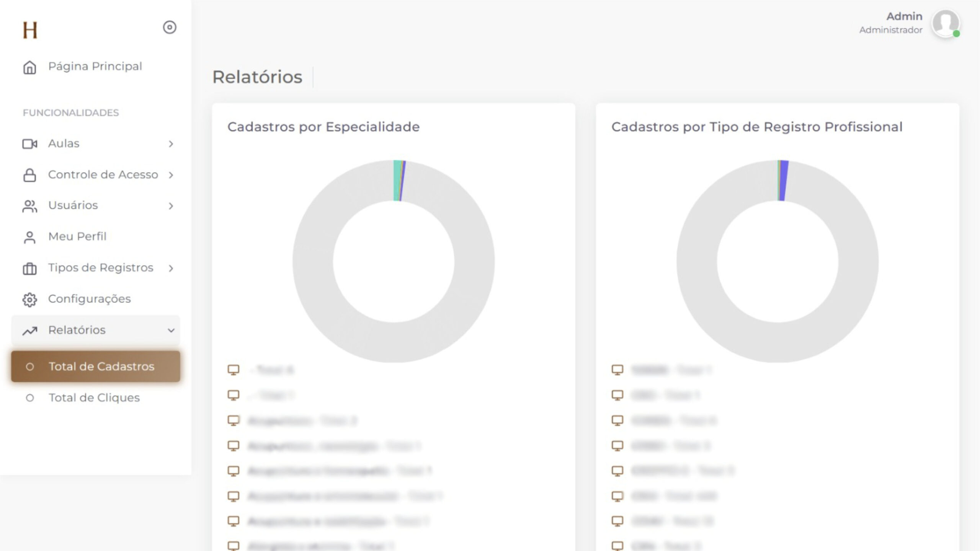
Task: Click the Relatórios trend chart icon
Action: [x=29, y=331]
